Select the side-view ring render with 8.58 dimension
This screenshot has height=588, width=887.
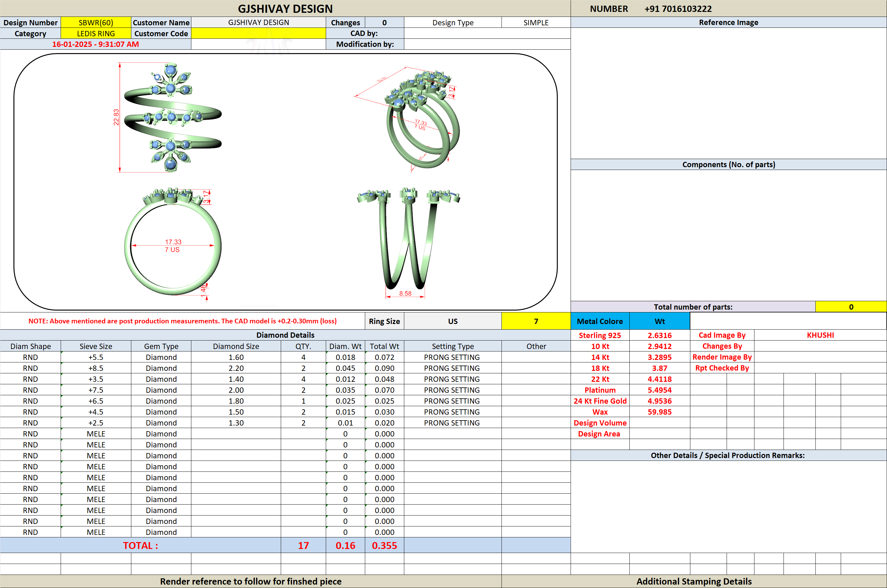click(x=409, y=243)
